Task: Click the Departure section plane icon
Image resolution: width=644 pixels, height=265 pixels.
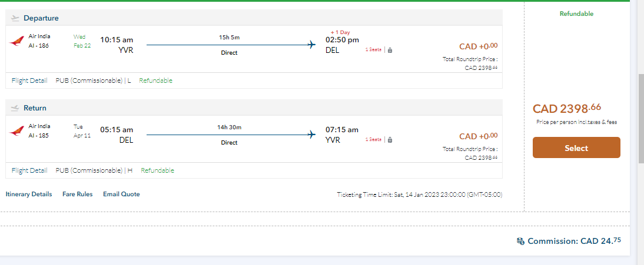Action: tap(15, 18)
